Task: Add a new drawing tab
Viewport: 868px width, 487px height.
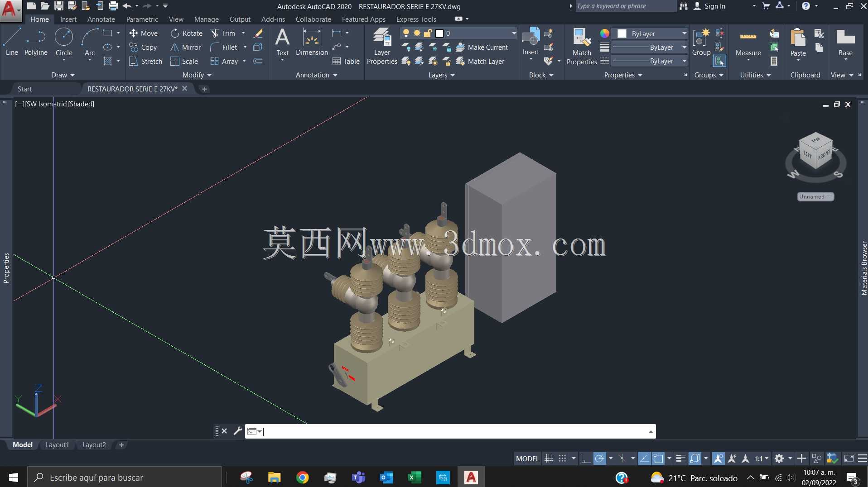Action: (x=204, y=89)
